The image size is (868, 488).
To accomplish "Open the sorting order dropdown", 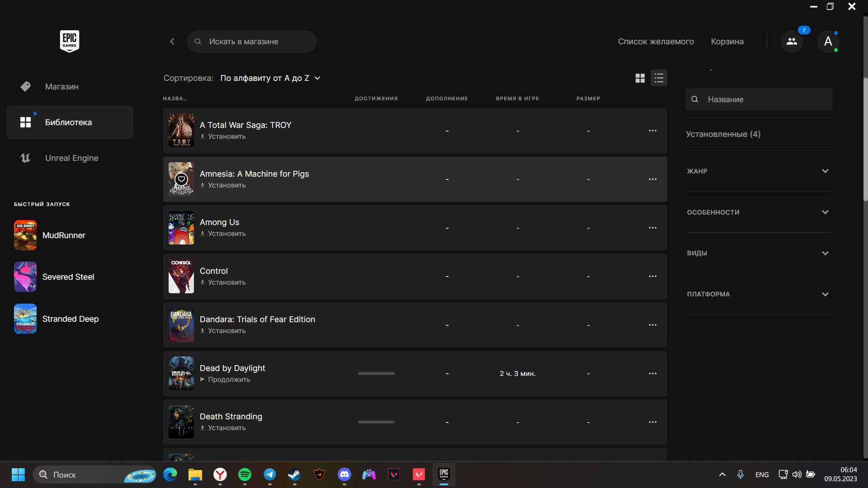I will click(x=270, y=78).
